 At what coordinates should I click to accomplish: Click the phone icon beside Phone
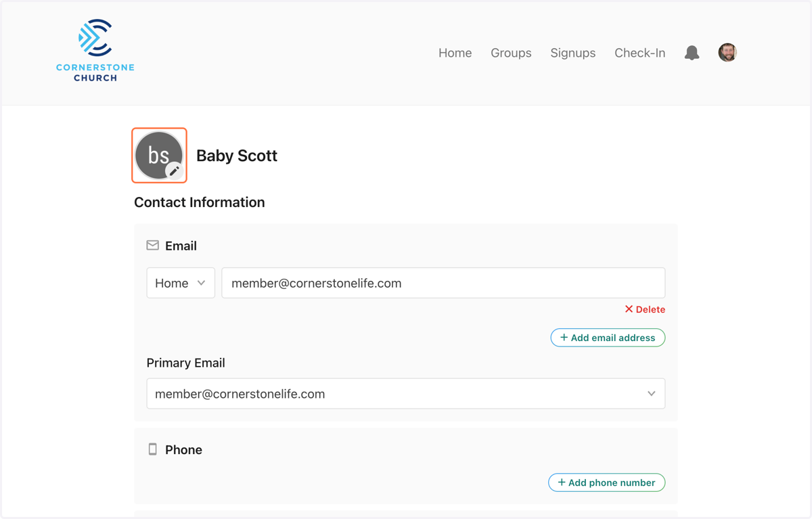point(153,449)
